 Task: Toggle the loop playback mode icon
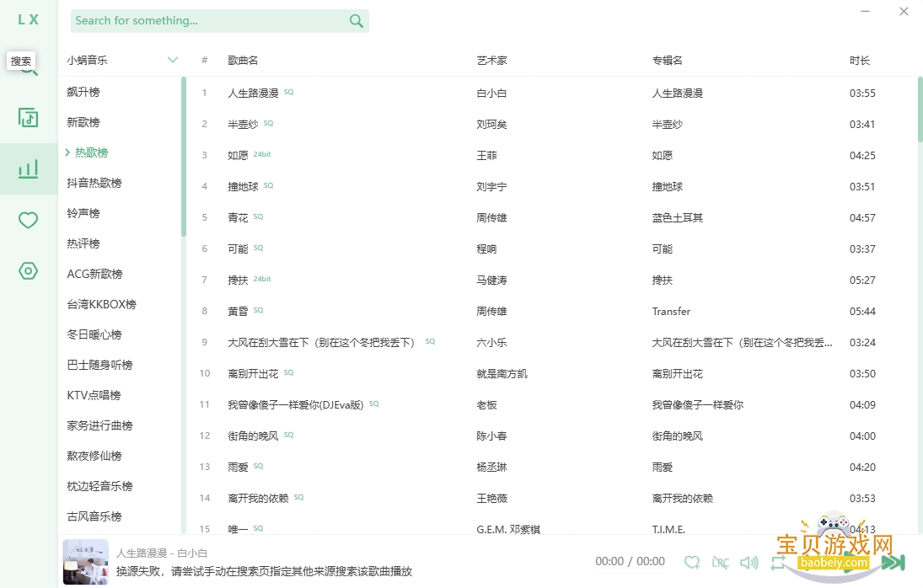pos(778,562)
